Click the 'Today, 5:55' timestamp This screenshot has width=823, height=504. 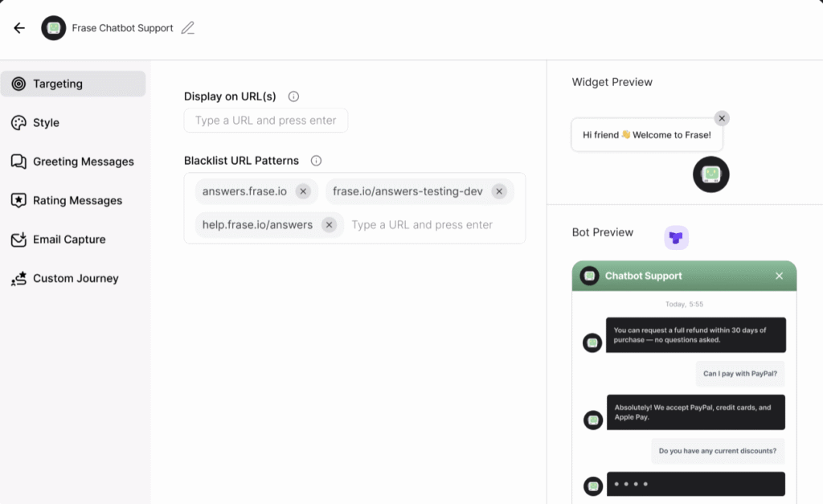click(x=684, y=305)
